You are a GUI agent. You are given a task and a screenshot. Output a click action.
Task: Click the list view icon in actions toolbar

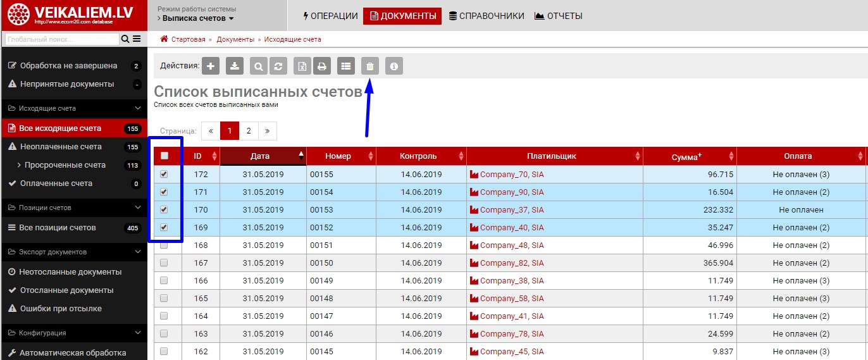point(345,66)
